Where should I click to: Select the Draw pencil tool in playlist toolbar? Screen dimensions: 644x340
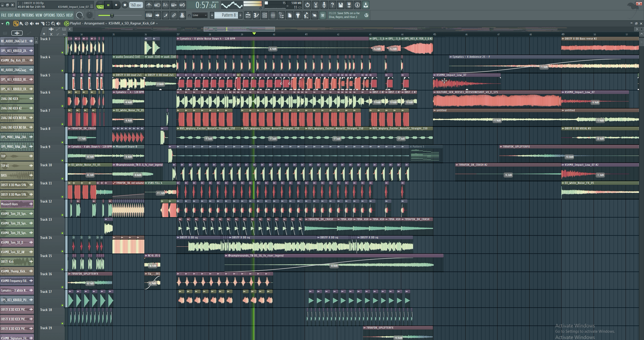click(x=16, y=23)
